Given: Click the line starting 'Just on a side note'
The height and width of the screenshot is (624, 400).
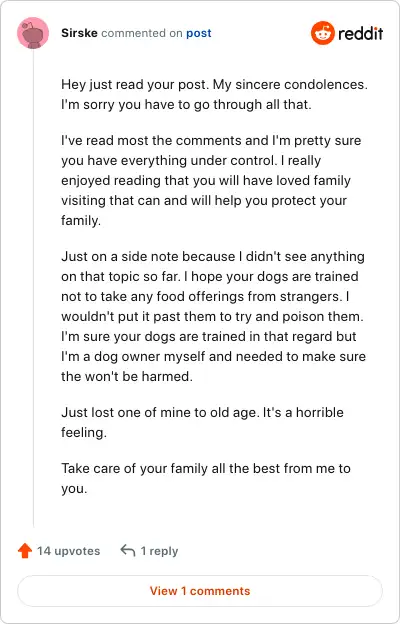Looking at the screenshot, I should (x=213, y=256).
